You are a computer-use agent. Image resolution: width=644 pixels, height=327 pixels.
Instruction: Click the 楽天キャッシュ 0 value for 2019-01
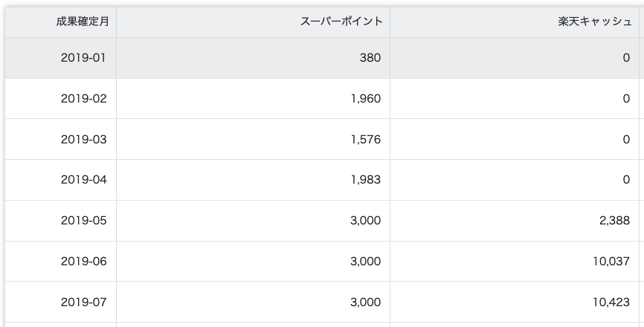(x=626, y=58)
